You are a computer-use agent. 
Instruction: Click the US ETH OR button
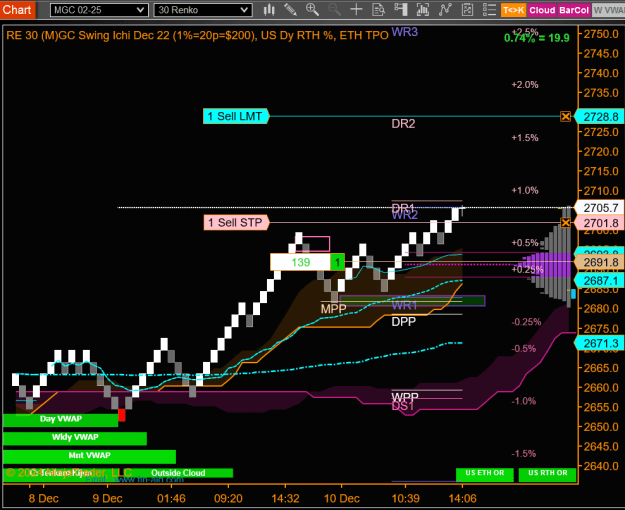pyautogui.click(x=485, y=474)
